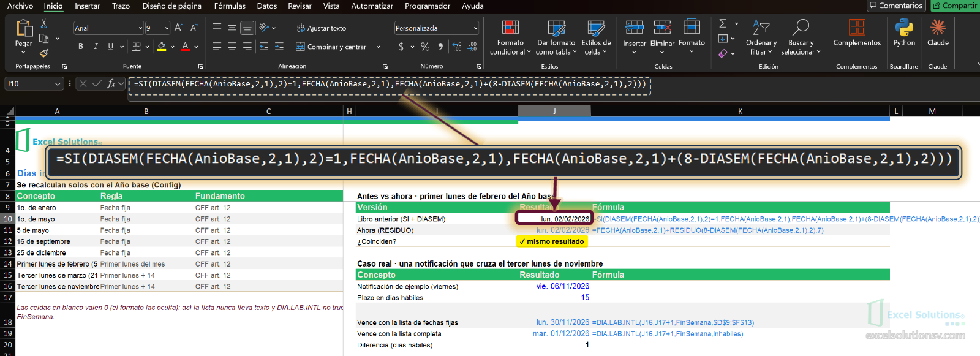Open the Arial font name dropdown

[x=140, y=28]
